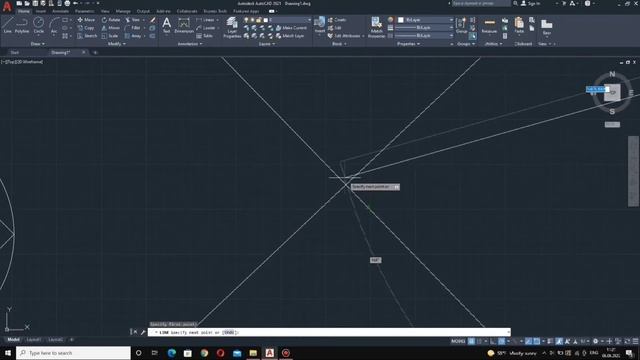Click the Mirror tool
640x360 pixels.
click(111, 28)
